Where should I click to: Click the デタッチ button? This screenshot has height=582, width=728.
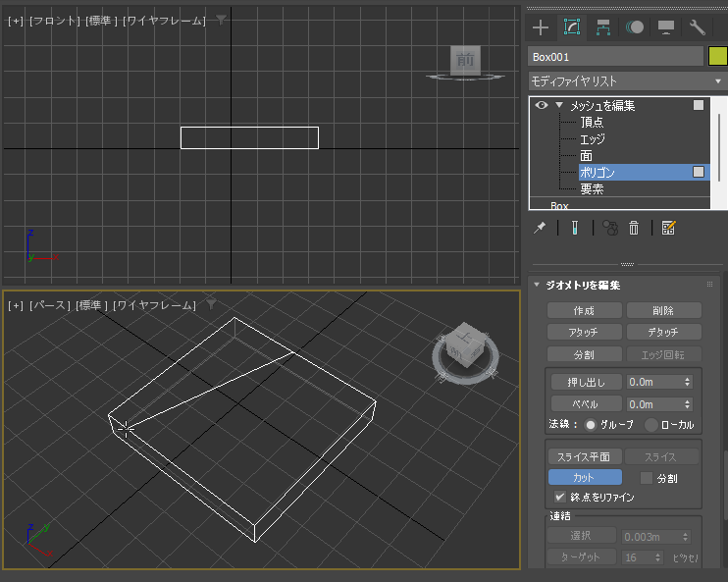coord(663,332)
